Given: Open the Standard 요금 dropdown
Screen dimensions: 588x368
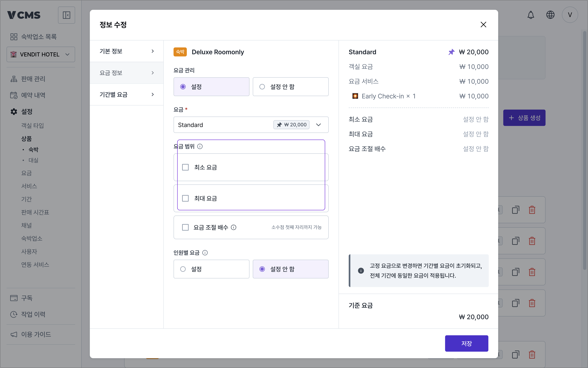Looking at the screenshot, I should tap(251, 125).
